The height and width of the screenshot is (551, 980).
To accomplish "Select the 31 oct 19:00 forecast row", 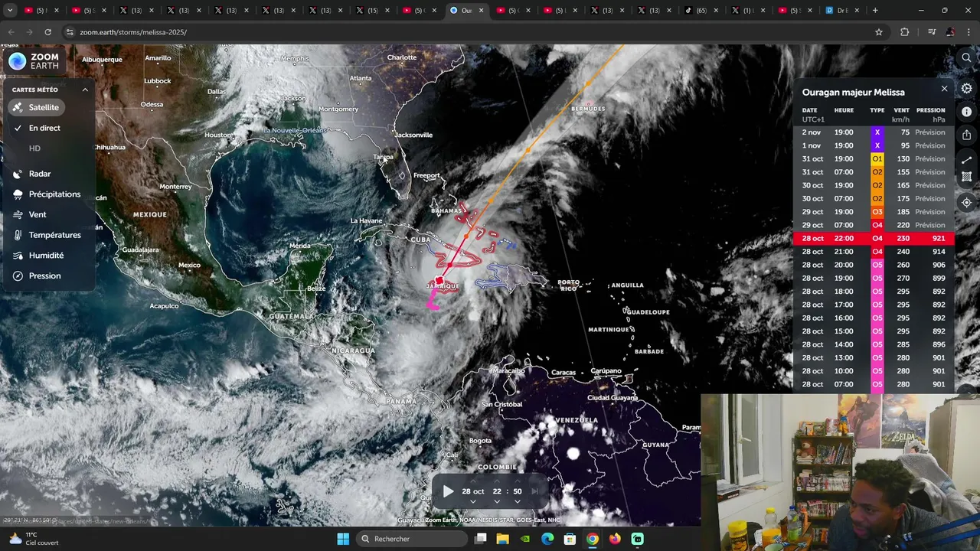I will (x=874, y=158).
